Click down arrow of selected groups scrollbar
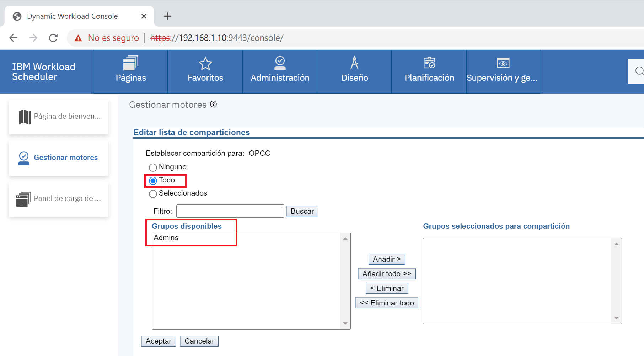Screen dimensions: 644x356 [x=616, y=318]
